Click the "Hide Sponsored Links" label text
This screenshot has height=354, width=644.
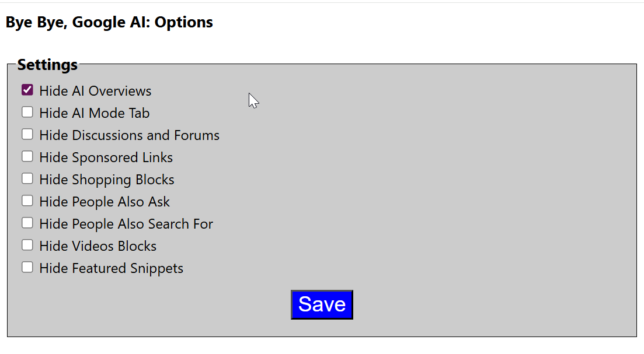pos(106,157)
